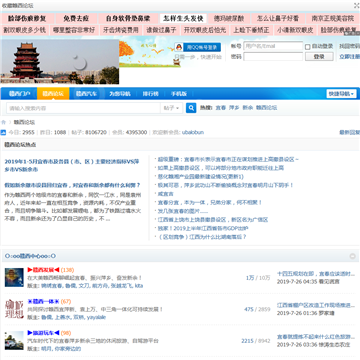This screenshot has width=360, height=360.
Task: Click the QQ penguin login icon
Action: [179, 47]
